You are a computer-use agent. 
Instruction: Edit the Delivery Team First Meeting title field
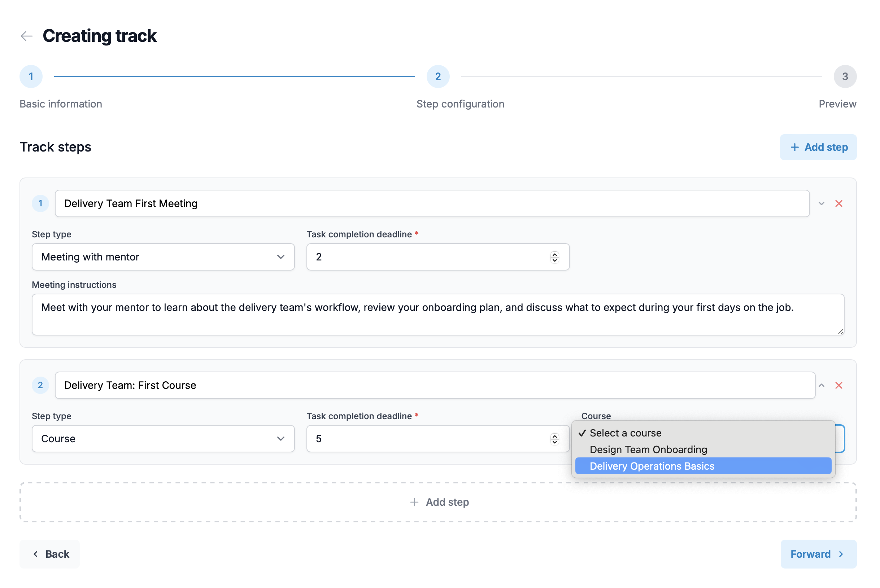(x=432, y=203)
